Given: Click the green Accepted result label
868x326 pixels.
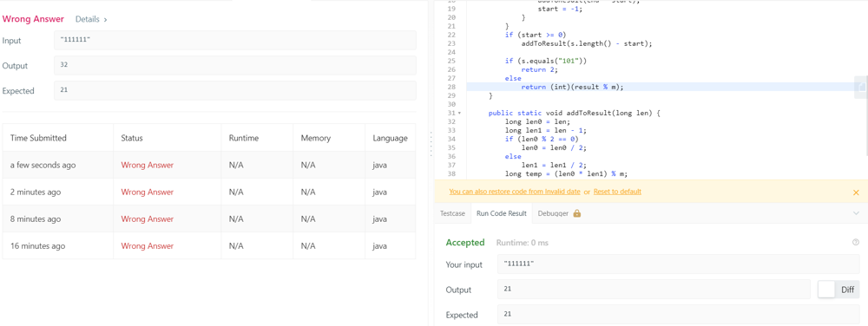Looking at the screenshot, I should 465,242.
